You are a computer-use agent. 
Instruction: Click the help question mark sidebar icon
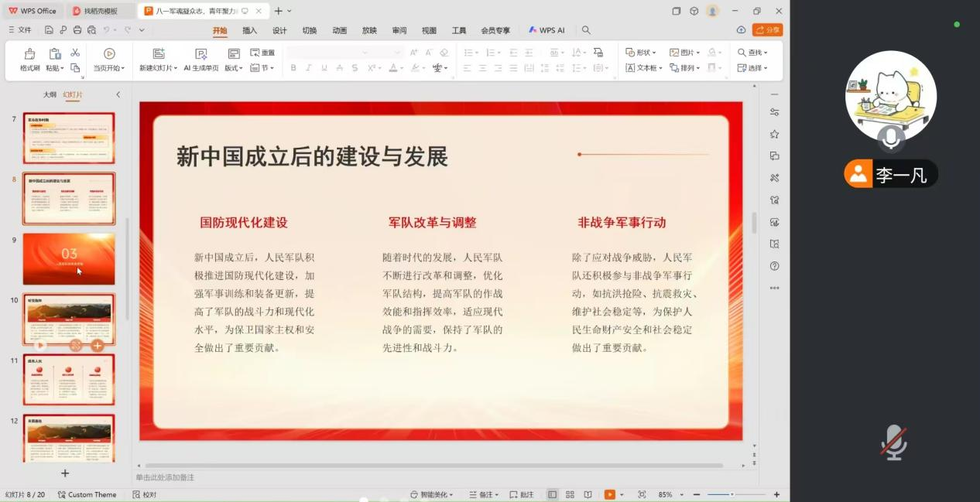pos(774,266)
